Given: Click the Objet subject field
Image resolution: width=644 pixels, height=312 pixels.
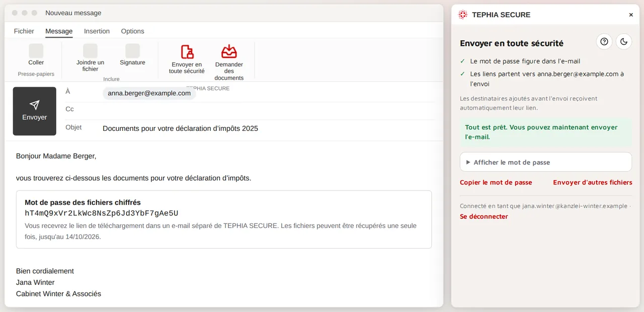Looking at the screenshot, I should pos(268,128).
